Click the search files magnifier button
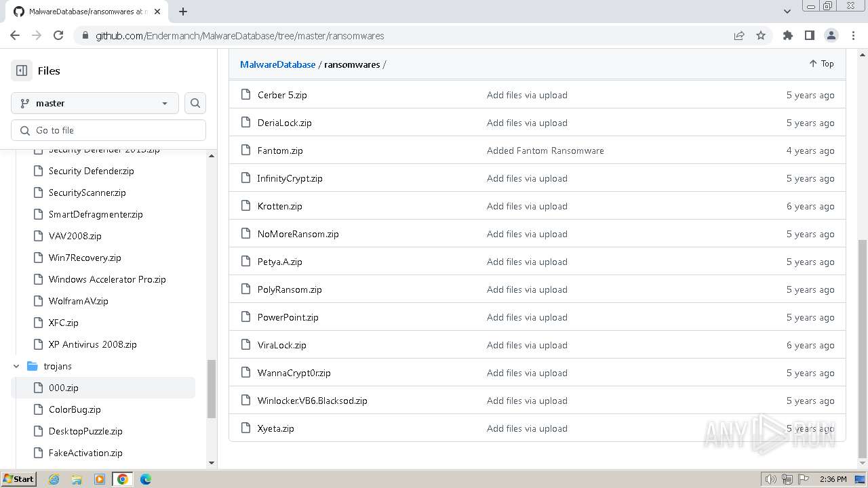Image resolution: width=868 pixels, height=488 pixels. (x=195, y=103)
